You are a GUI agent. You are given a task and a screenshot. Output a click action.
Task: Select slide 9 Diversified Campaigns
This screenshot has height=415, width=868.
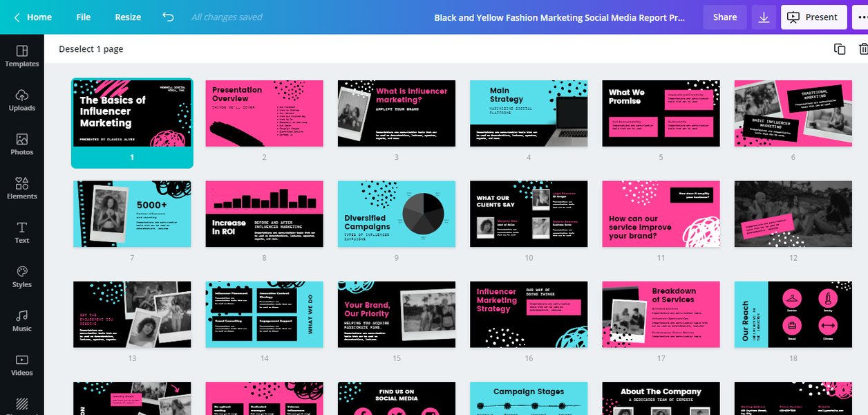pos(397,214)
